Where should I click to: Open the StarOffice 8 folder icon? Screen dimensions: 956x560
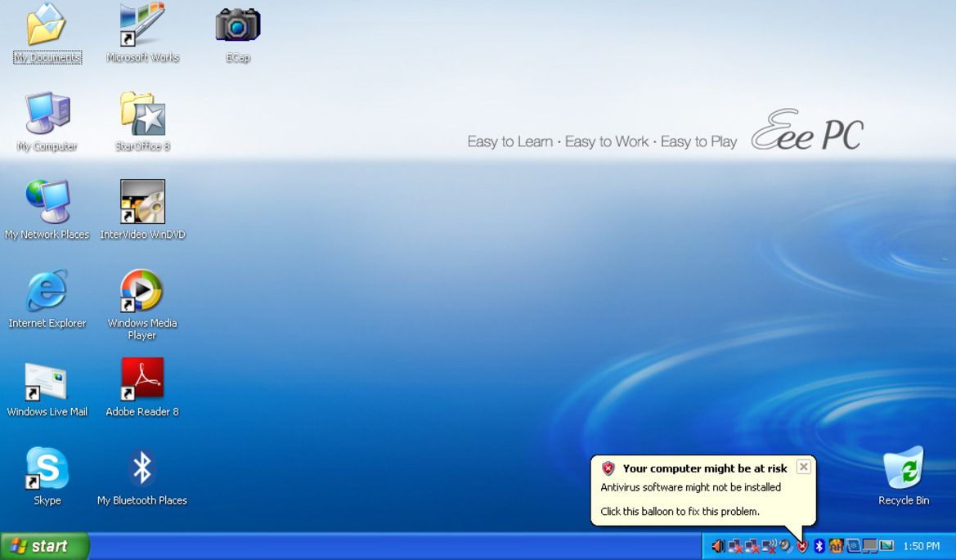(x=142, y=122)
